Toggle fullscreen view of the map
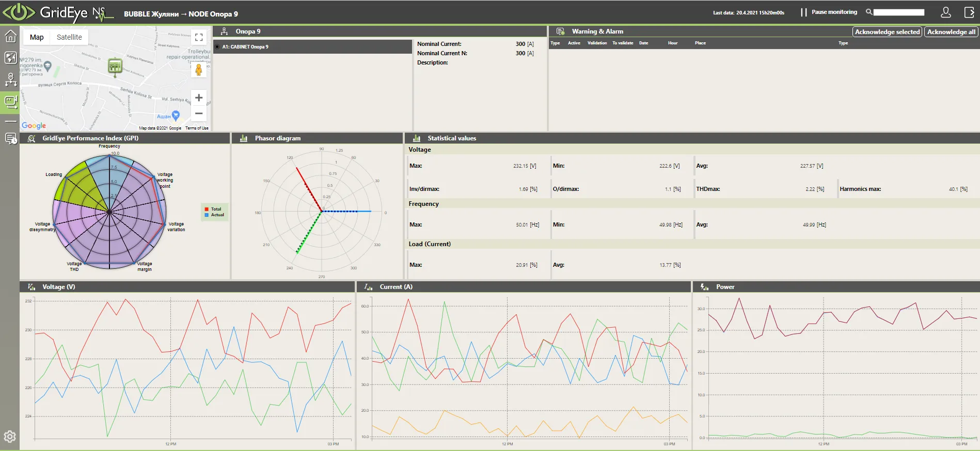The width and height of the screenshot is (980, 451). tap(199, 38)
